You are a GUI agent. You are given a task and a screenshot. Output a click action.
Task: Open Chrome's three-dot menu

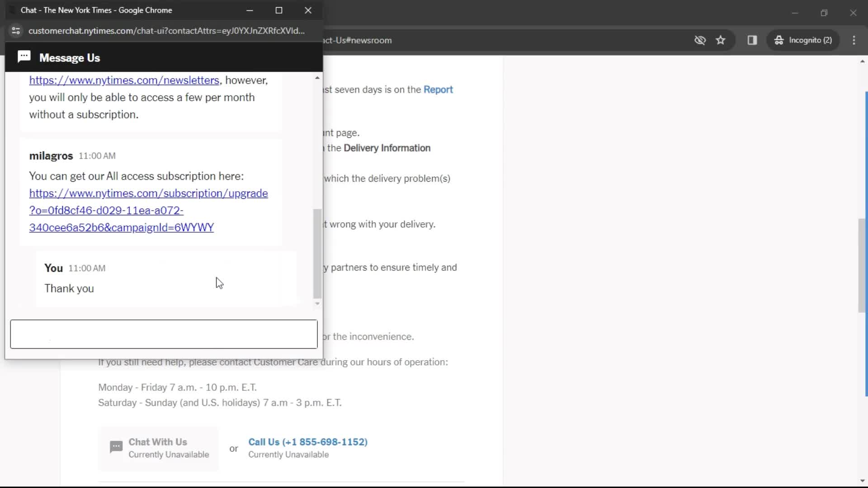854,40
